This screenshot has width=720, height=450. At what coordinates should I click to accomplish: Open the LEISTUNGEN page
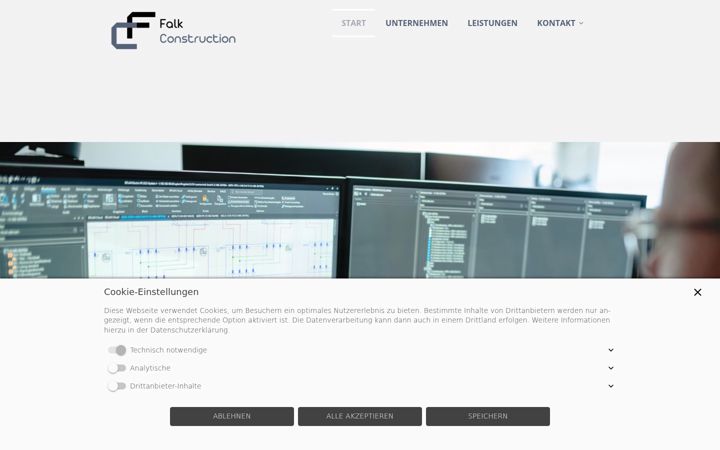492,23
